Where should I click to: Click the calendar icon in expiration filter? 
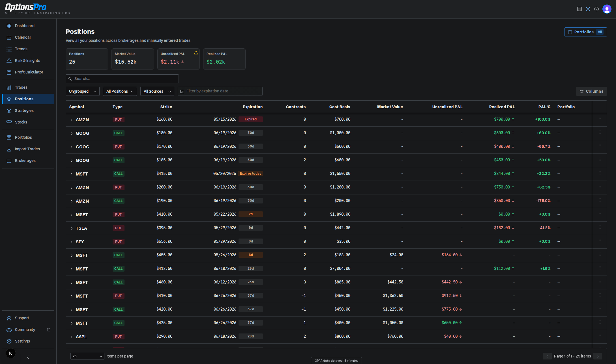coord(182,91)
